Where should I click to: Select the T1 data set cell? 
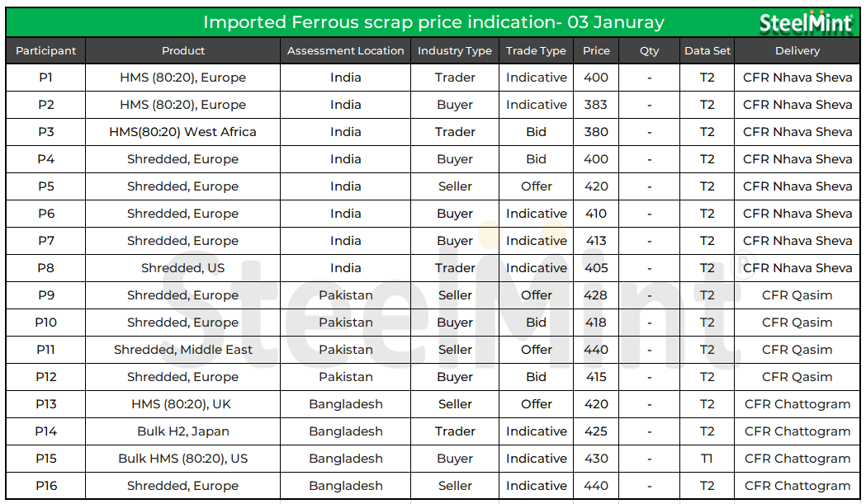click(x=707, y=459)
